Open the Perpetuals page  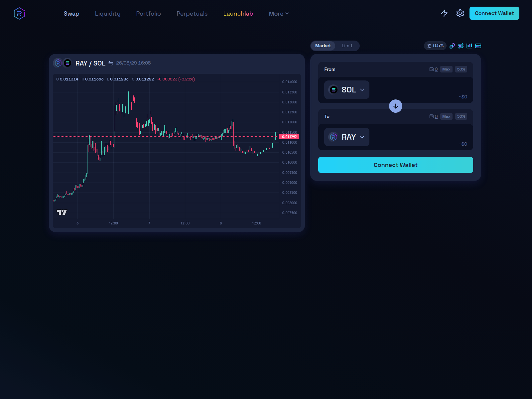192,14
